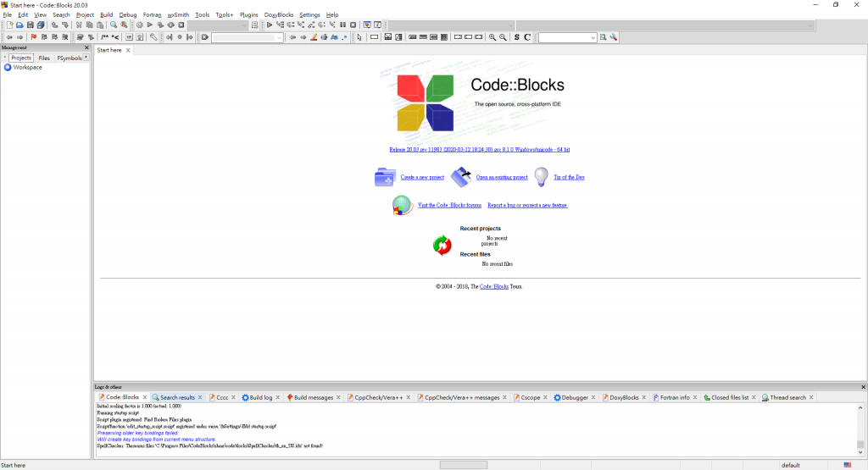
Task: Select the Workspace tree item
Action: click(x=27, y=68)
